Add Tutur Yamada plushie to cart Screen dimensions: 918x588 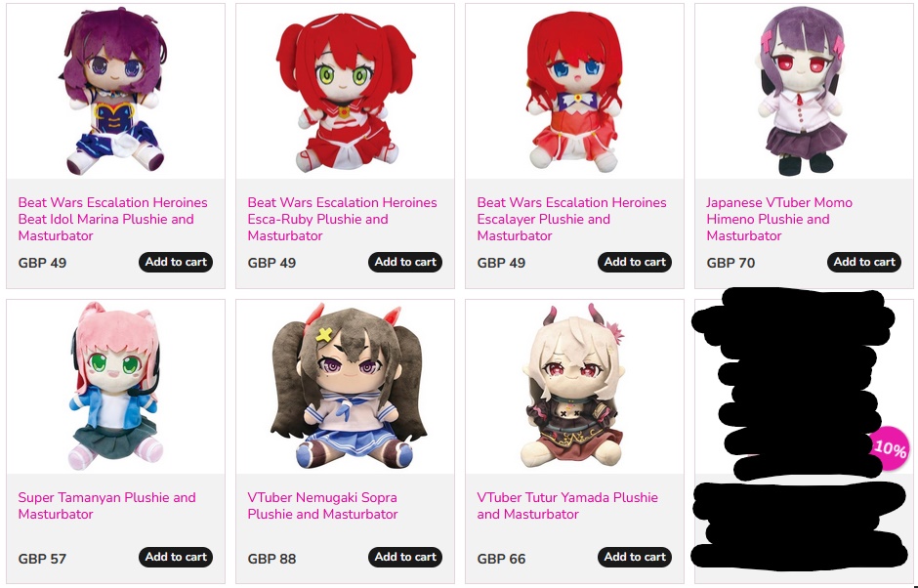(x=635, y=557)
